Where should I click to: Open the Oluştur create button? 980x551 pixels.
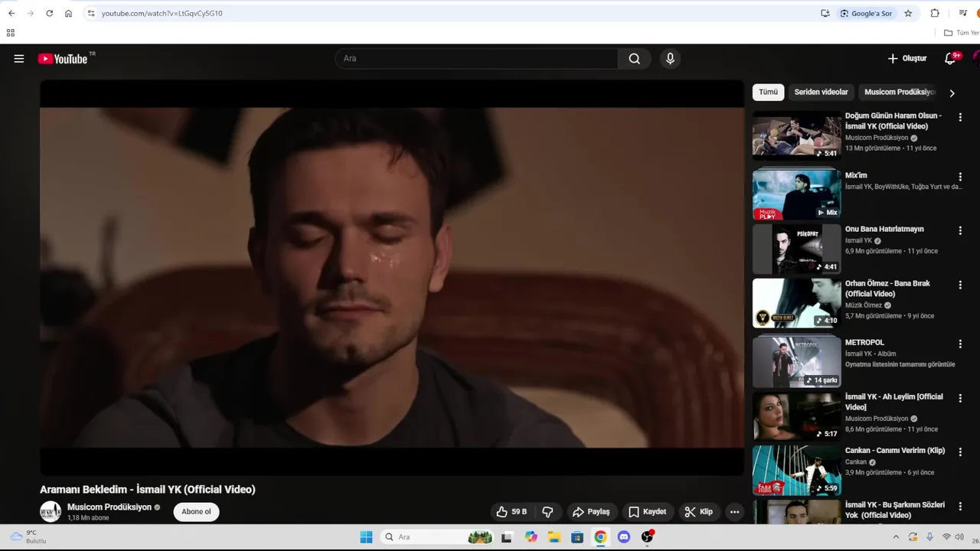(x=907, y=59)
